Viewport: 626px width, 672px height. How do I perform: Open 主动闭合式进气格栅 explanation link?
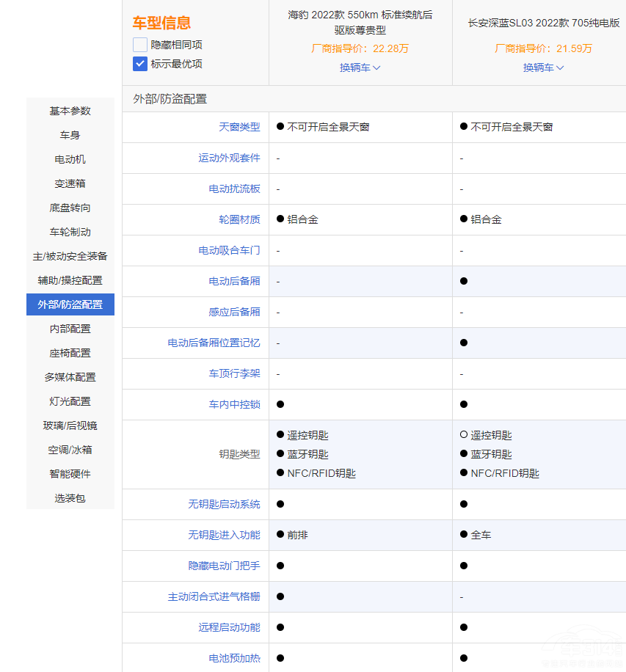point(214,596)
